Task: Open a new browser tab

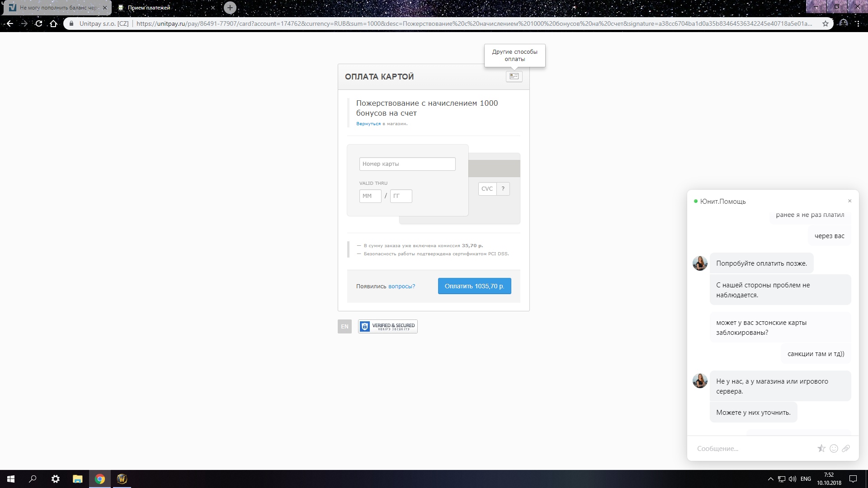Action: tap(230, 8)
